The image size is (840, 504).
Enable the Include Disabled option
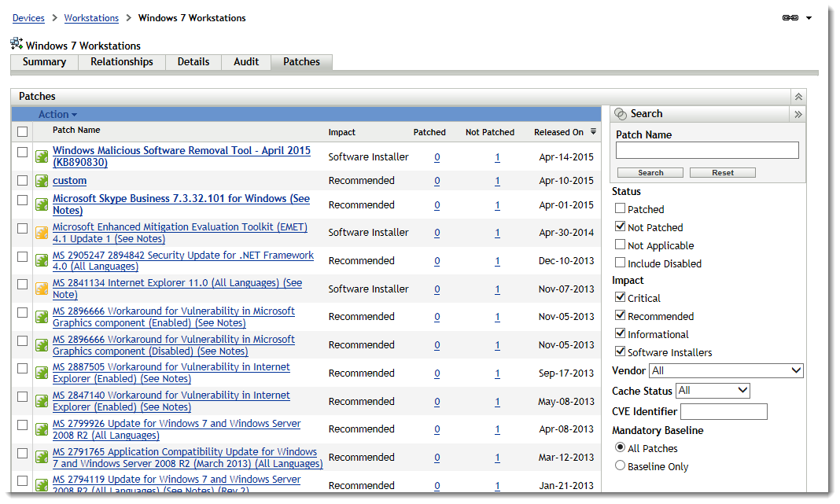coord(619,263)
